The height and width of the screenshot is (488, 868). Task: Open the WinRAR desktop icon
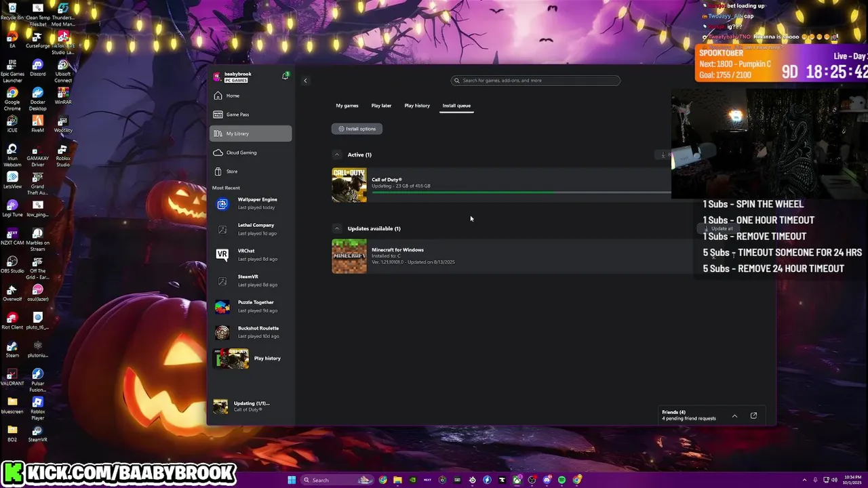click(x=63, y=96)
